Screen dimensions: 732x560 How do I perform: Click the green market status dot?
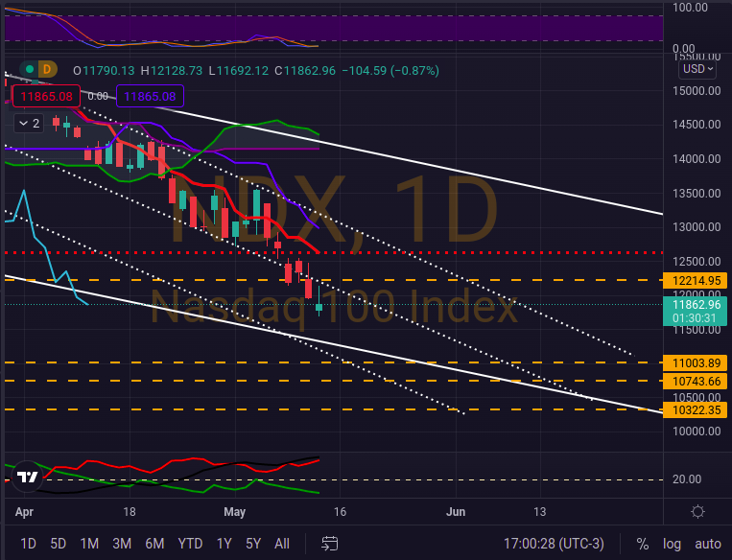30,70
